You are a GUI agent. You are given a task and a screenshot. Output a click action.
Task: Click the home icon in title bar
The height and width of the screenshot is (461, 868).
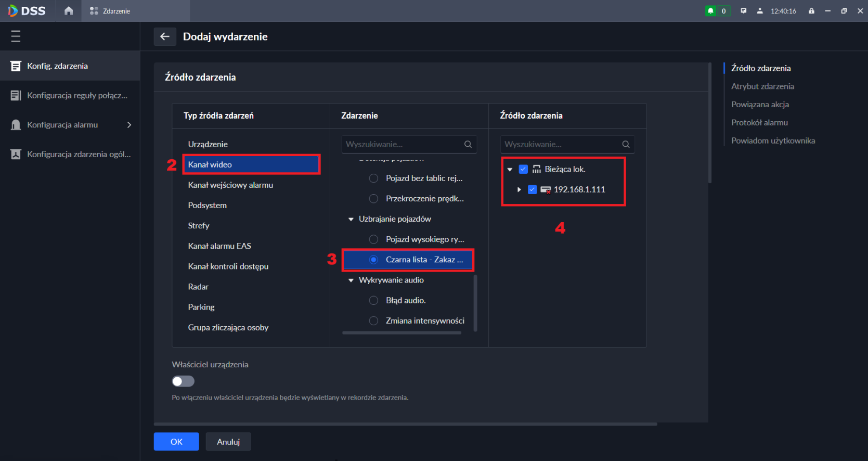coord(69,11)
